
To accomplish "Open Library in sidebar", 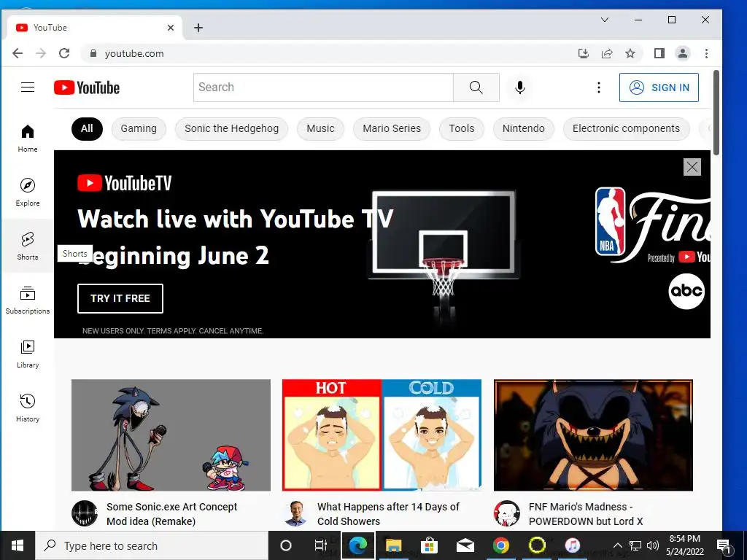I will pos(28,354).
